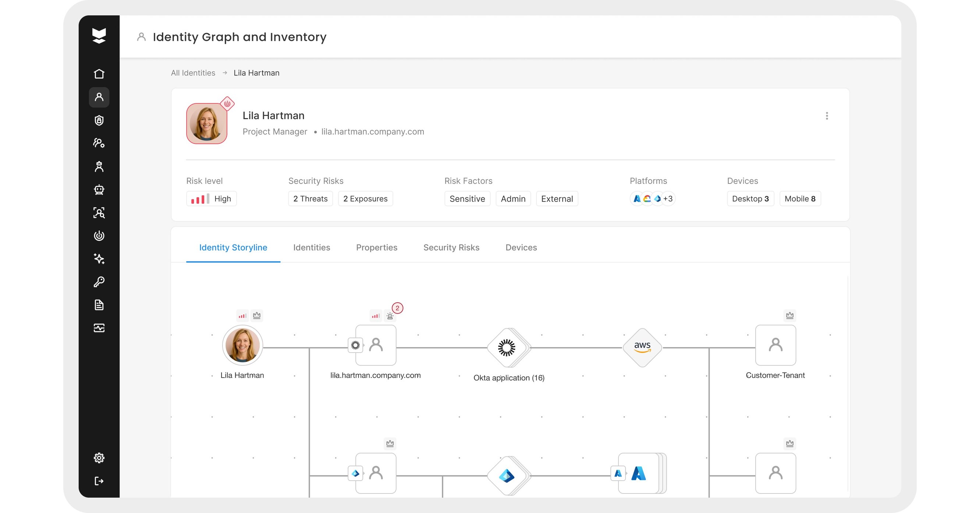980x513 pixels.
Task: Go back to All Identities breadcrumb
Action: coord(193,73)
